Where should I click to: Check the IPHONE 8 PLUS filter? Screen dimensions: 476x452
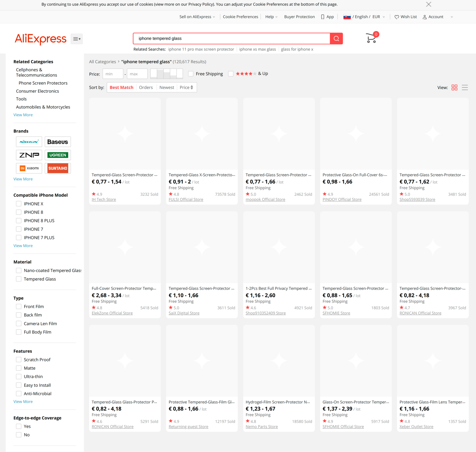[19, 221]
